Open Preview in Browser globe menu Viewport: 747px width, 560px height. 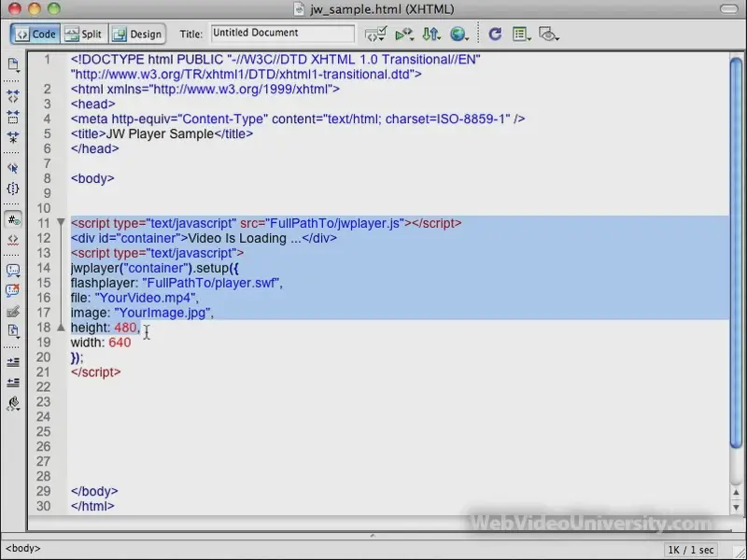459,35
